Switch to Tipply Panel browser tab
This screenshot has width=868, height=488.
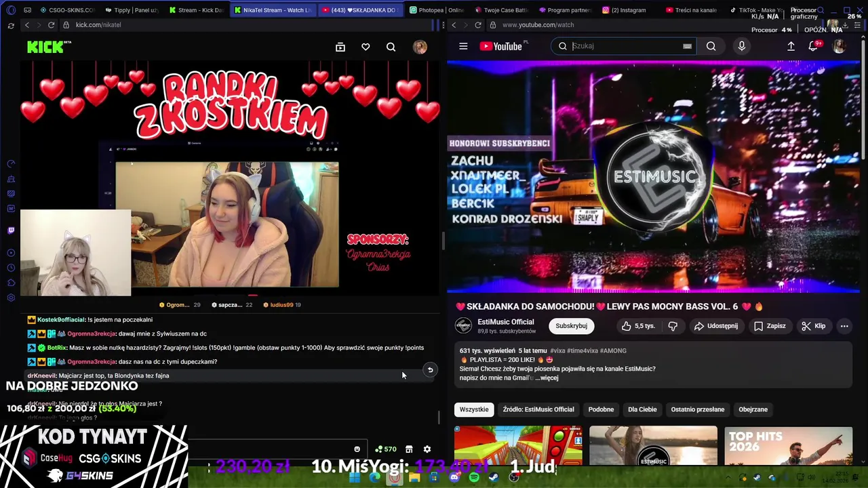coord(131,10)
